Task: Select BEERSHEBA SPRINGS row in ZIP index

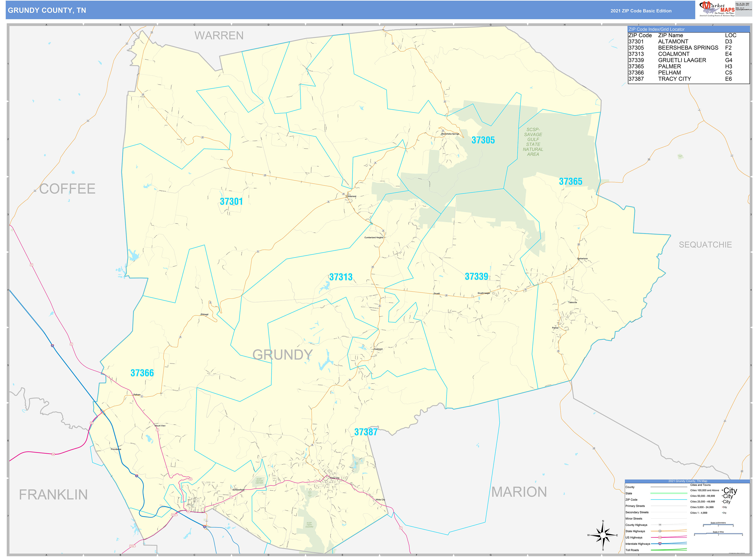Action: (x=688, y=48)
